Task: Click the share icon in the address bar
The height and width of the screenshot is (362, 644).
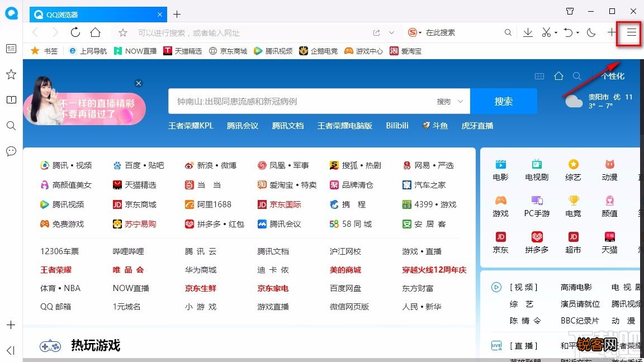Action: point(376,33)
